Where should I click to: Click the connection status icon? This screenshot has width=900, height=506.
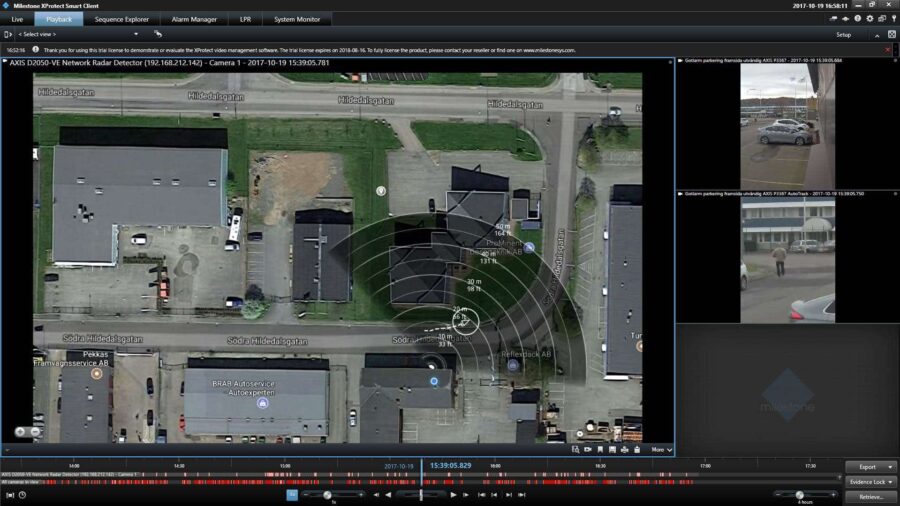coord(845,19)
